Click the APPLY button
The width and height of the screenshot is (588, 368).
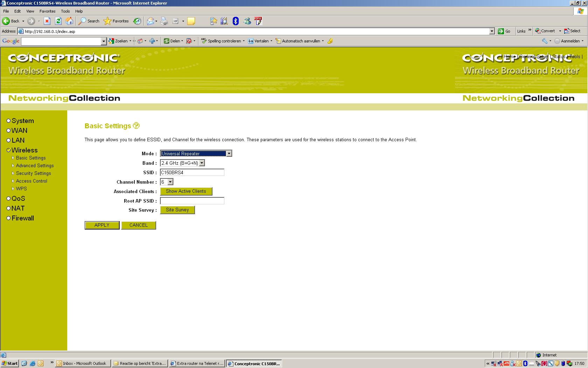point(102,225)
